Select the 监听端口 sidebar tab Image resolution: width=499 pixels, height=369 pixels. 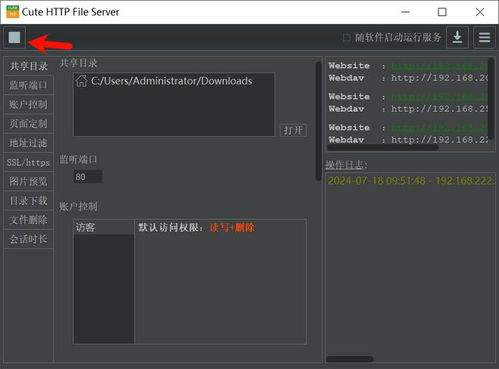coord(28,85)
